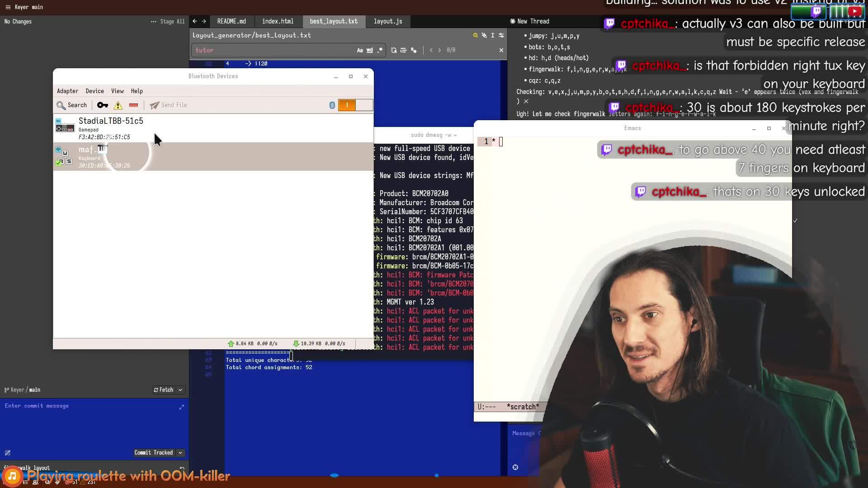Click the key trust icon in Bluetooth toolbar
The width and height of the screenshot is (868, 488).
coord(103,105)
